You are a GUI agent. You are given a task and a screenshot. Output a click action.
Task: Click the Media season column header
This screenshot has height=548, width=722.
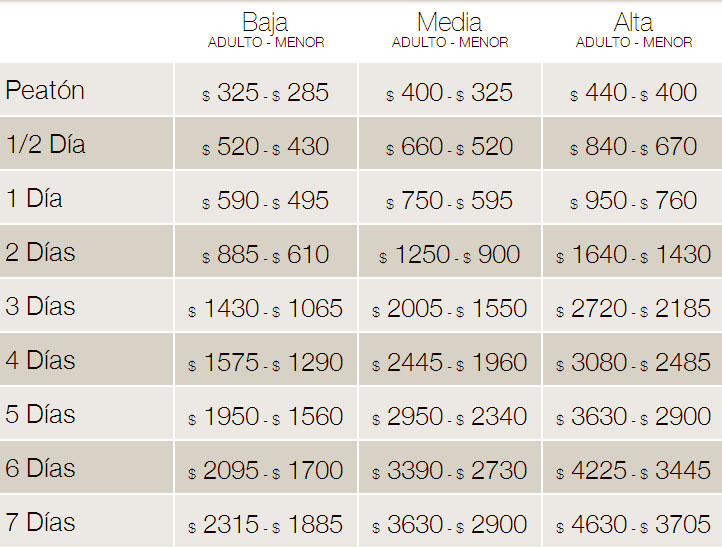[x=450, y=23]
